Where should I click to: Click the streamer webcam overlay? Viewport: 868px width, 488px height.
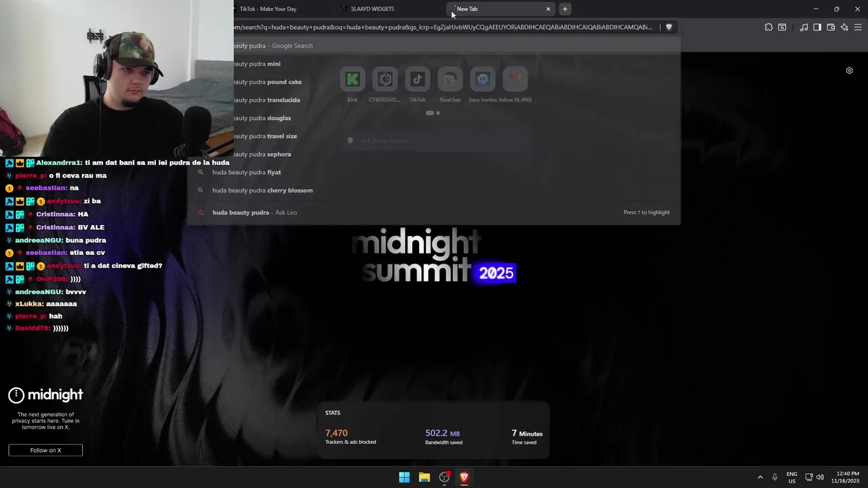117,78
